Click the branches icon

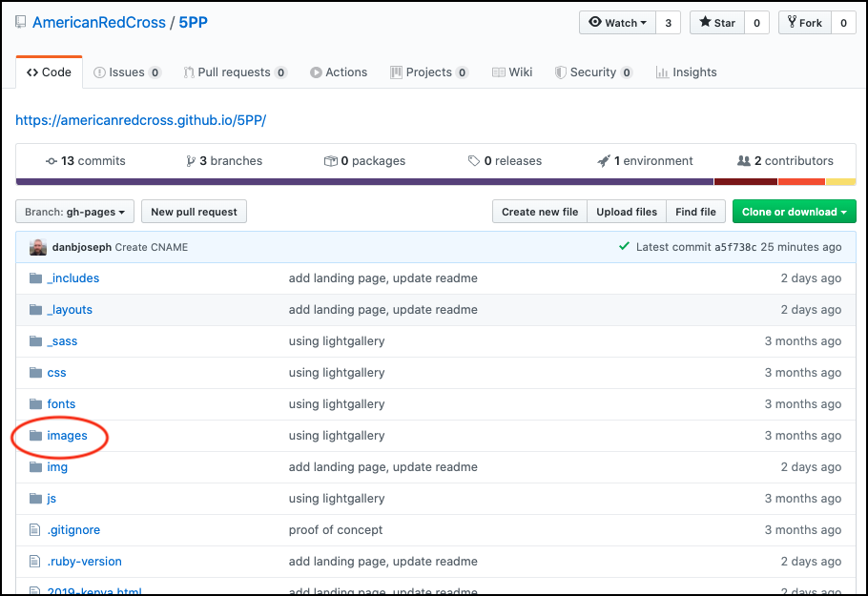tap(191, 161)
